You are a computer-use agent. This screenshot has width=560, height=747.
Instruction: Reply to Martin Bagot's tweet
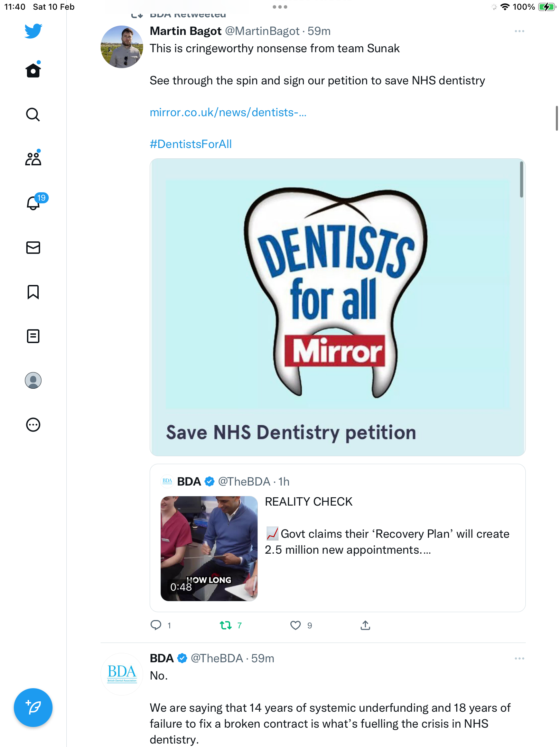[x=156, y=625]
